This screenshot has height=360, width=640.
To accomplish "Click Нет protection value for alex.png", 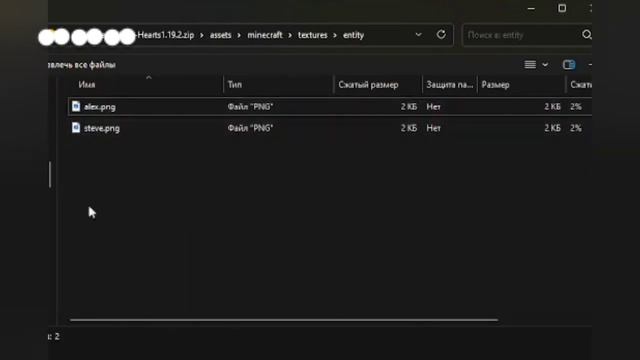I will (x=433, y=107).
